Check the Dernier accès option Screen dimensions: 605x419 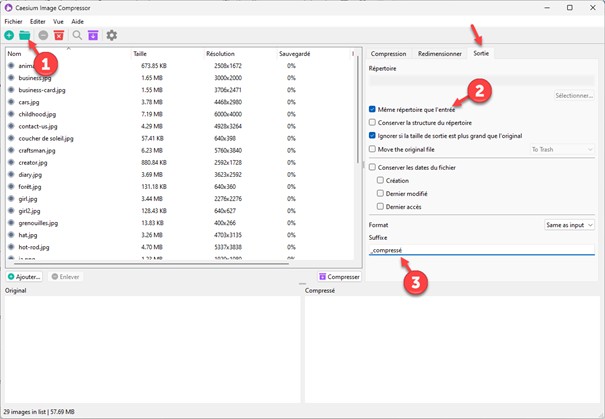(380, 207)
